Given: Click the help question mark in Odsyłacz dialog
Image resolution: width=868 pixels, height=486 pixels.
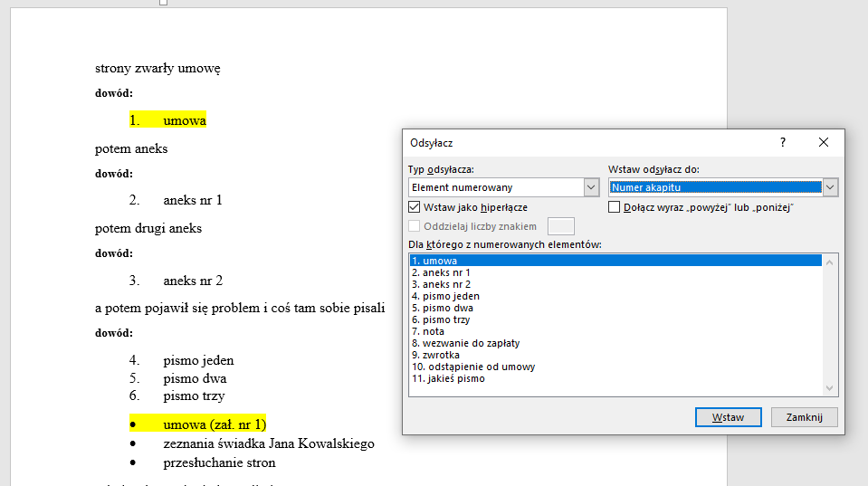Looking at the screenshot, I should 783,143.
